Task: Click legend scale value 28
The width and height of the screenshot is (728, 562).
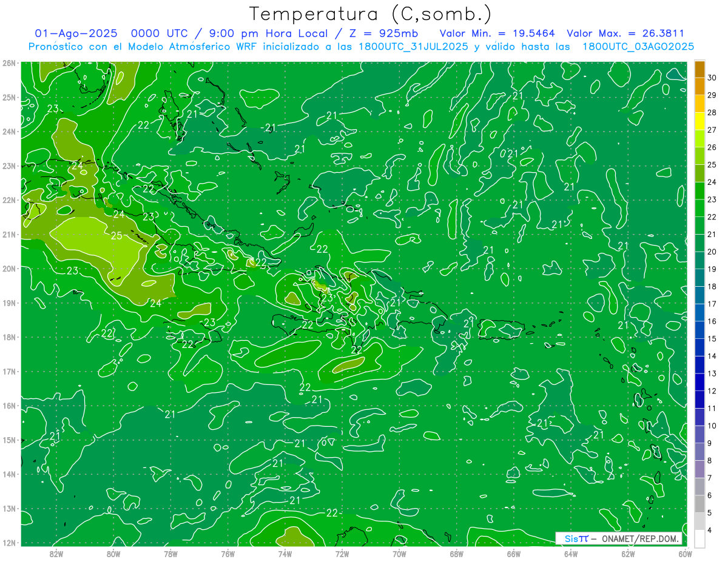Action: point(712,113)
